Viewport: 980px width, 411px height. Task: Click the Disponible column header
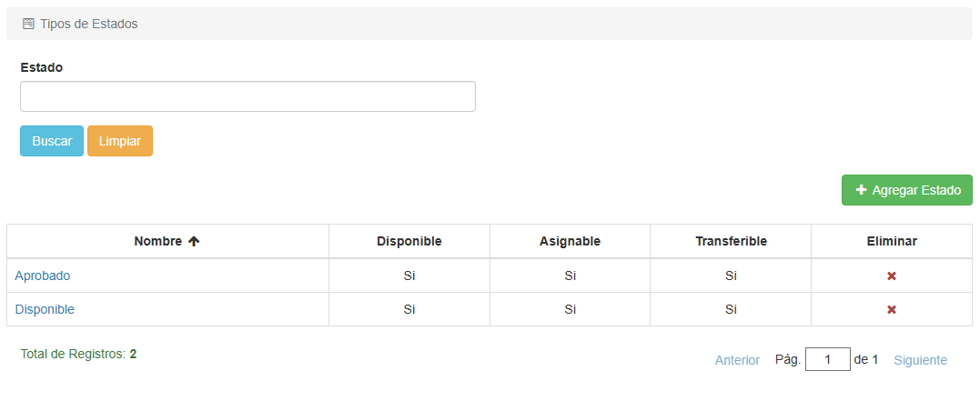click(x=409, y=241)
